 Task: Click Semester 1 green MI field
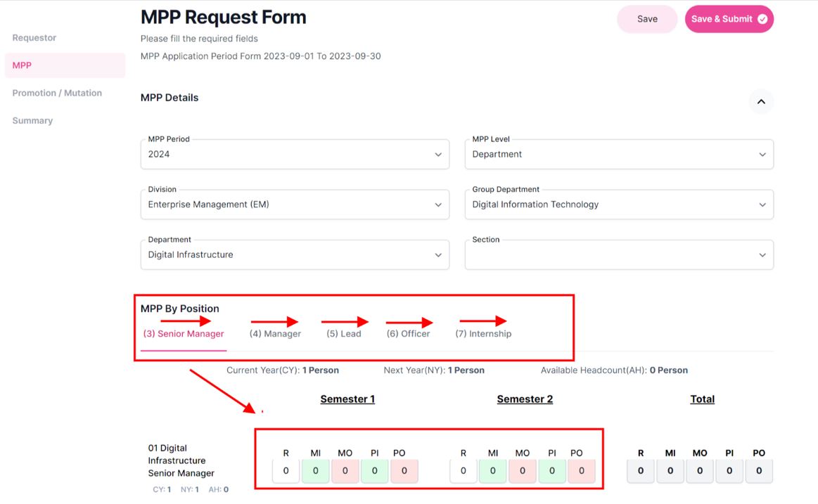pos(316,471)
